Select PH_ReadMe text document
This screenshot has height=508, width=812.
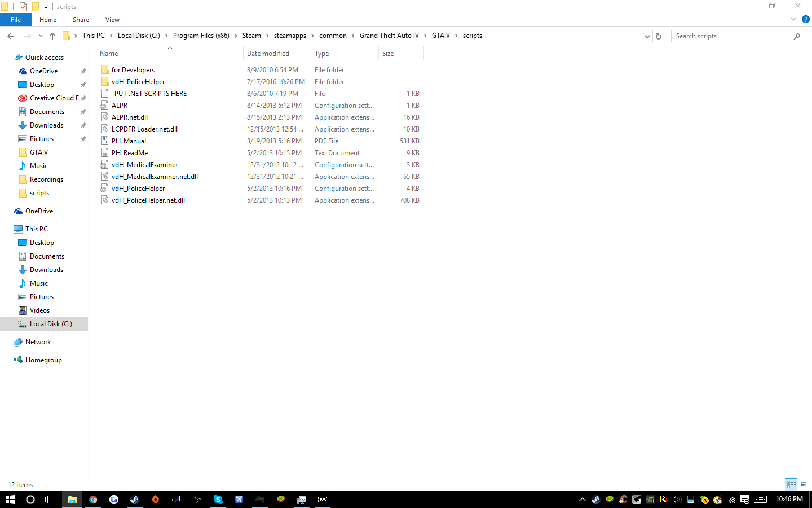click(x=130, y=153)
